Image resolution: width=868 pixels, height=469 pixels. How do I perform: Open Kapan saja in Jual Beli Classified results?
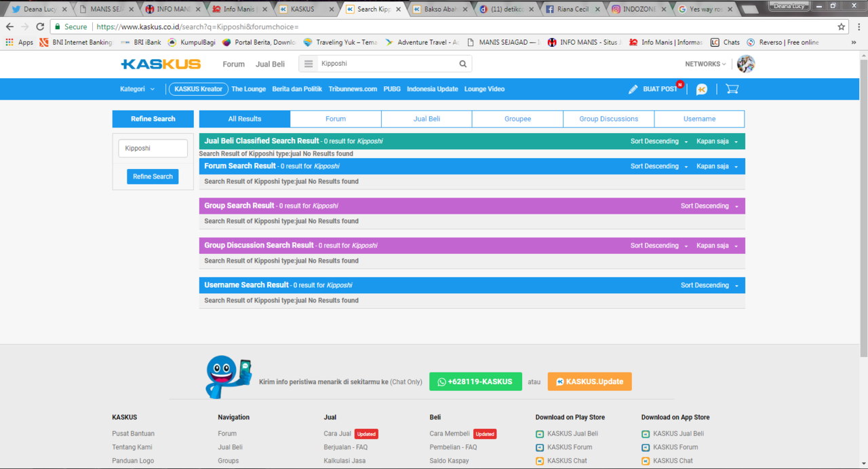click(717, 141)
